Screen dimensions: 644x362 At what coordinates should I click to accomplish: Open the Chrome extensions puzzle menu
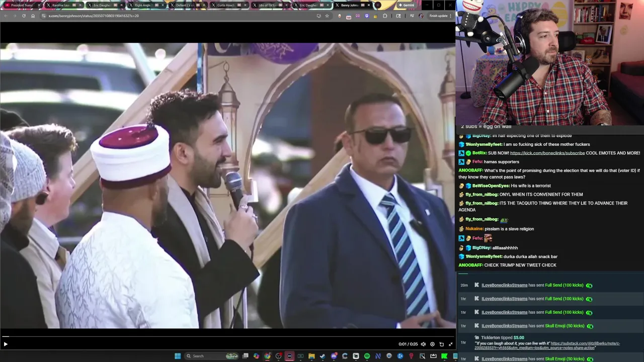coord(385,16)
